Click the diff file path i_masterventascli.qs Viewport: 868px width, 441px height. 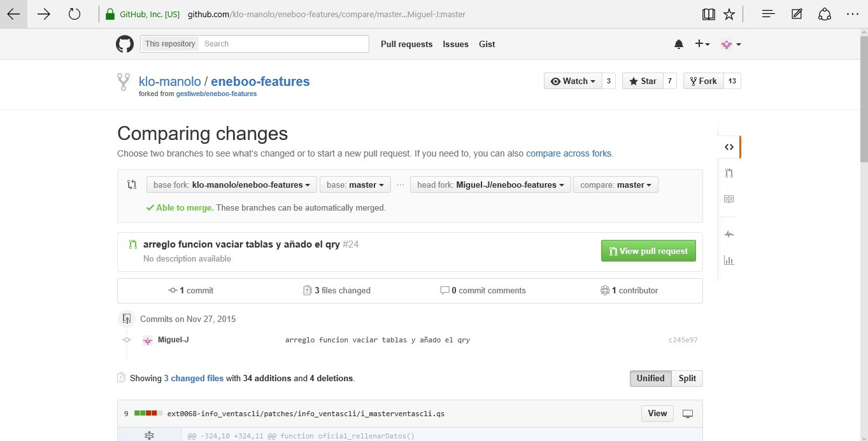point(306,414)
